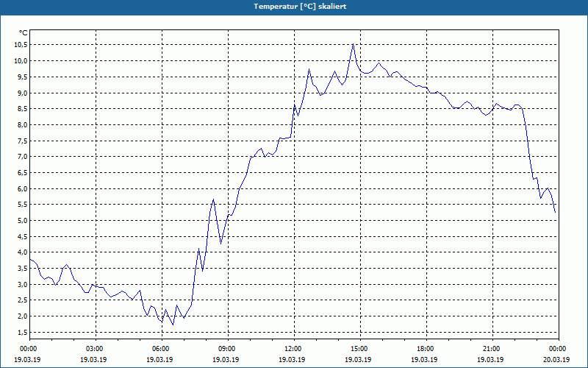Click the curve's end point at midnight 20.03.19
Screen dimensions: 588x368
(555, 213)
